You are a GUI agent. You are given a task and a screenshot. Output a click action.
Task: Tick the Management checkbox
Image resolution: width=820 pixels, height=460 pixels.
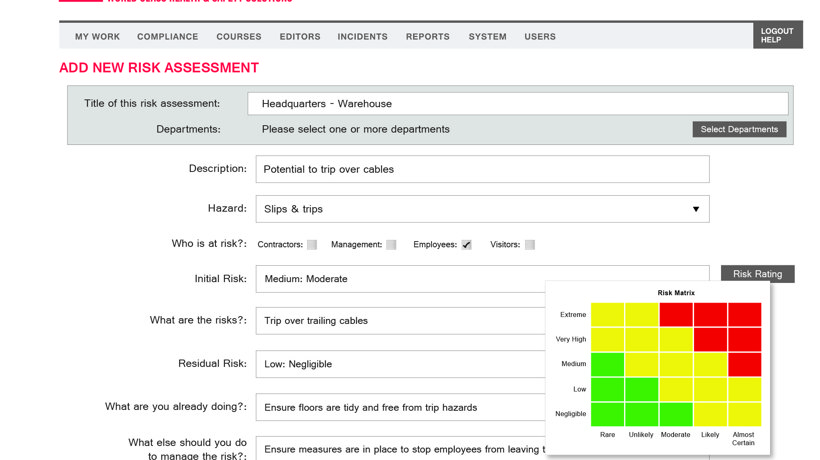click(x=391, y=245)
